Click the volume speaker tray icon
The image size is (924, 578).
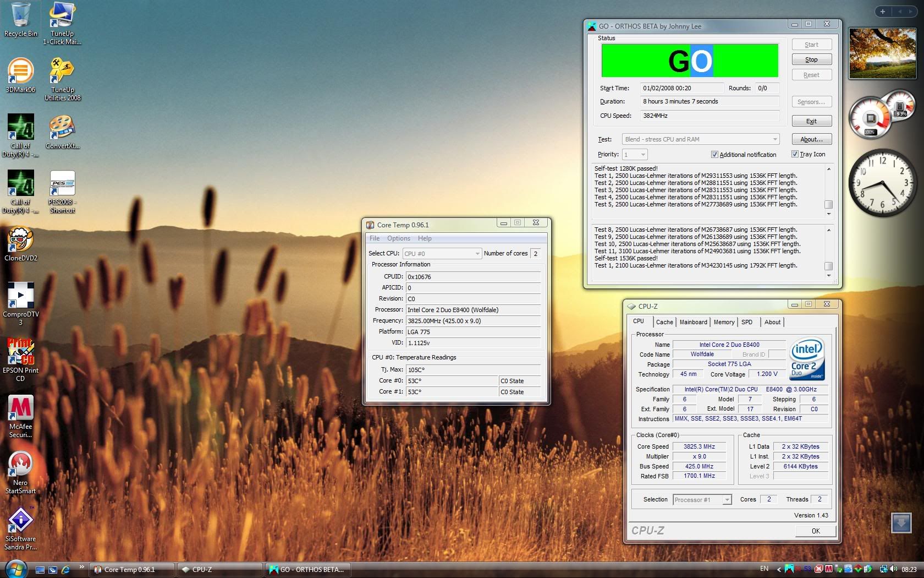[893, 569]
